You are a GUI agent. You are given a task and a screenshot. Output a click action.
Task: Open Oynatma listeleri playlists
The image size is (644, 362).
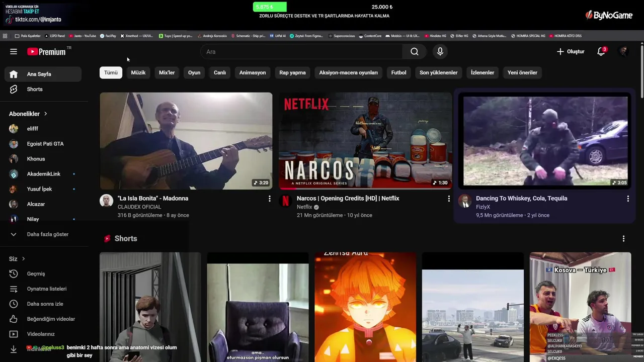pos(43,289)
